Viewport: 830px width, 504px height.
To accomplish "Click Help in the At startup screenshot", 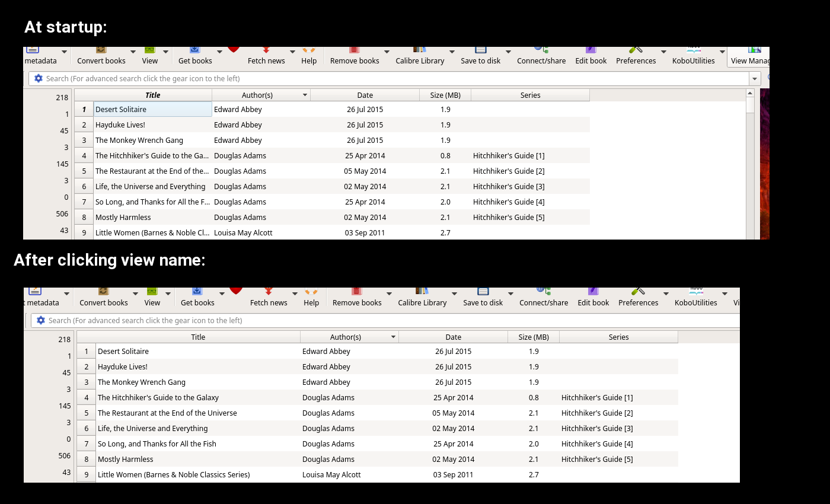I will 309,56.
